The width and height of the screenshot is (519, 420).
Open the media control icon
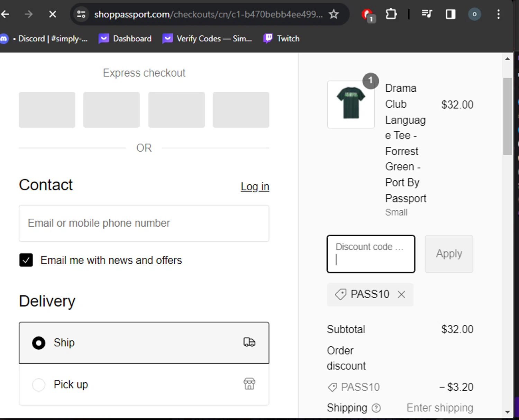pos(427,14)
